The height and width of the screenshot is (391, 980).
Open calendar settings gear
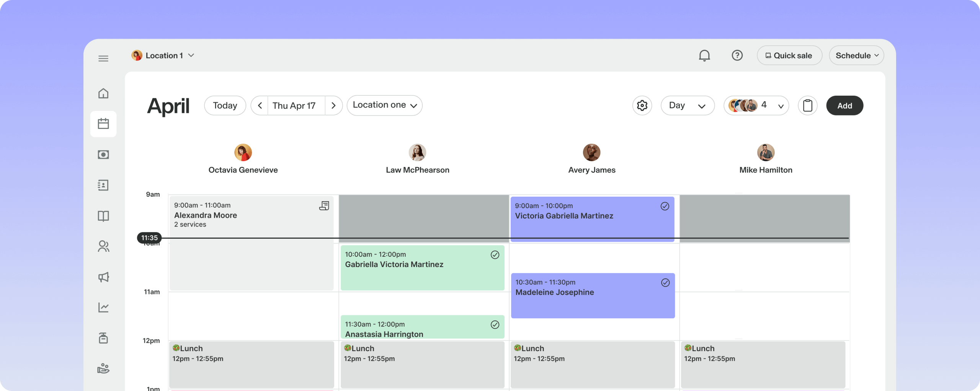[x=642, y=105]
